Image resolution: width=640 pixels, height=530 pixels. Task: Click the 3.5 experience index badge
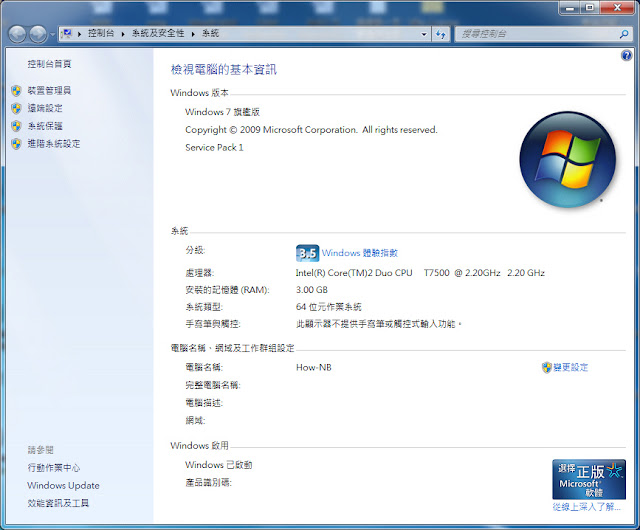307,253
